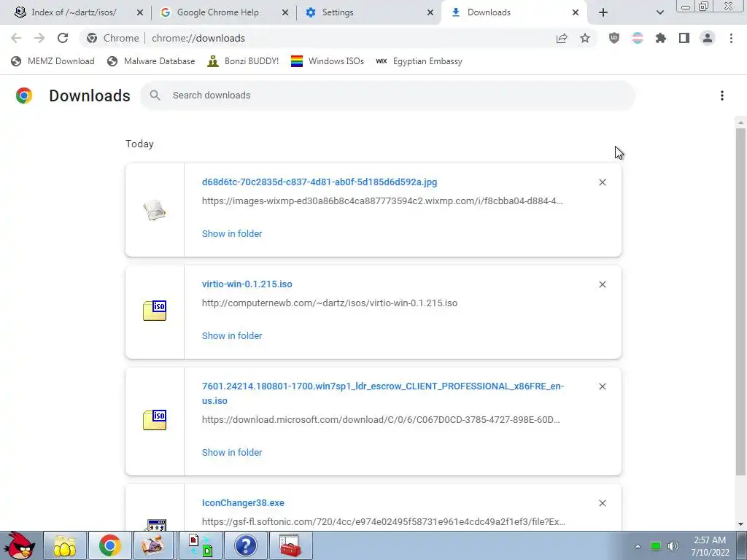Open the d68d6tc jpg file link
This screenshot has width=747, height=560.
coord(320,182)
